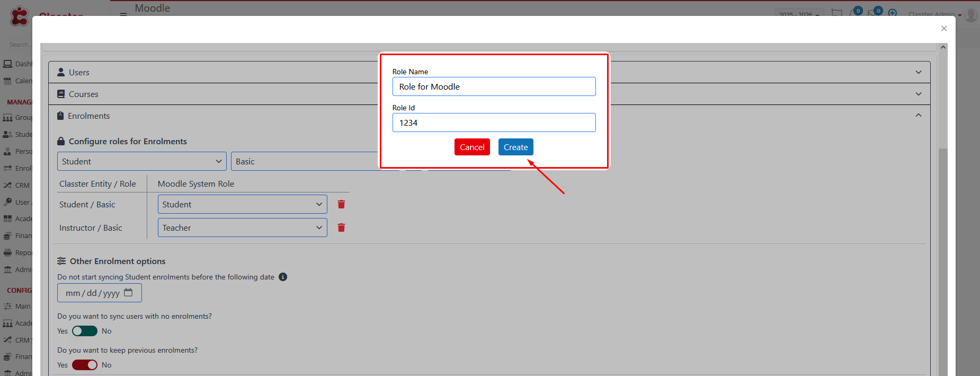This screenshot has width=980, height=376.
Task: Expand the Courses section
Action: 918,94
